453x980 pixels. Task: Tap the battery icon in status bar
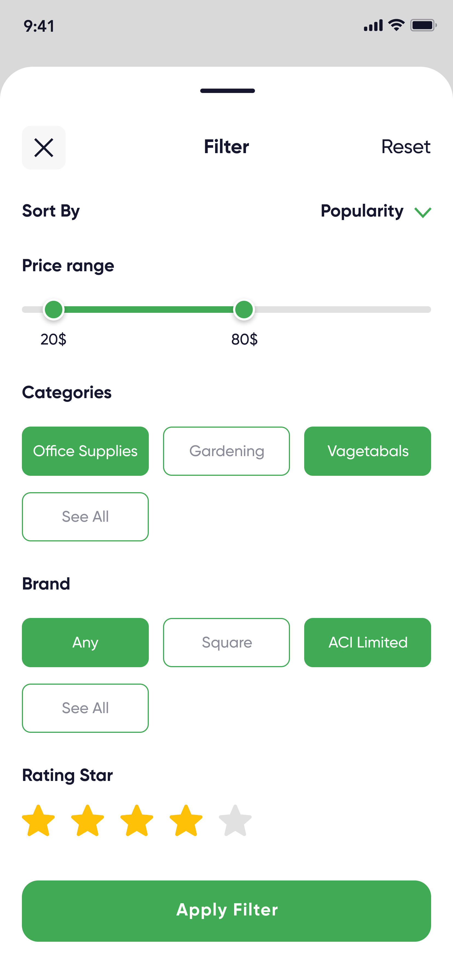423,25
